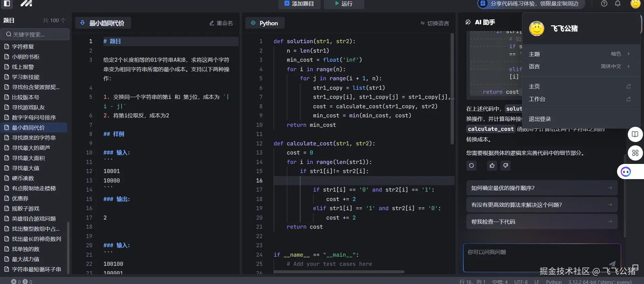Open the 摇骰子游戏 problem
The width and height of the screenshot is (644, 284).
pyautogui.click(x=34, y=208)
